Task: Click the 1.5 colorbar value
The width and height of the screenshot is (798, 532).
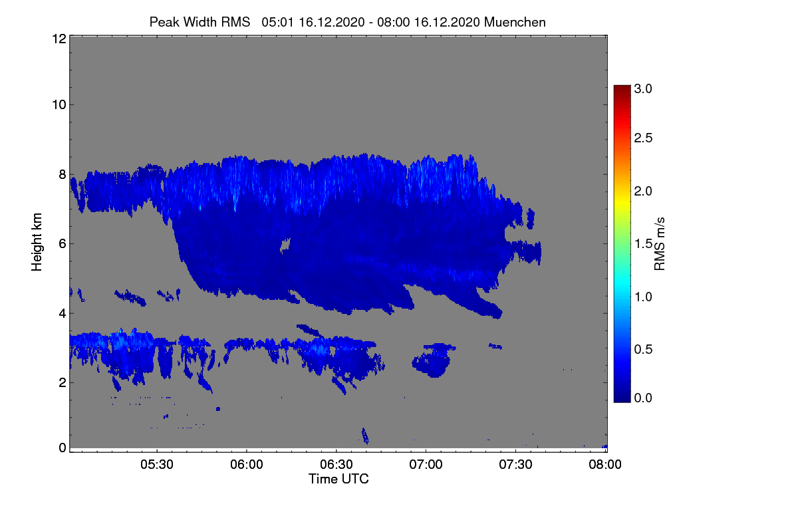Action: coord(643,244)
